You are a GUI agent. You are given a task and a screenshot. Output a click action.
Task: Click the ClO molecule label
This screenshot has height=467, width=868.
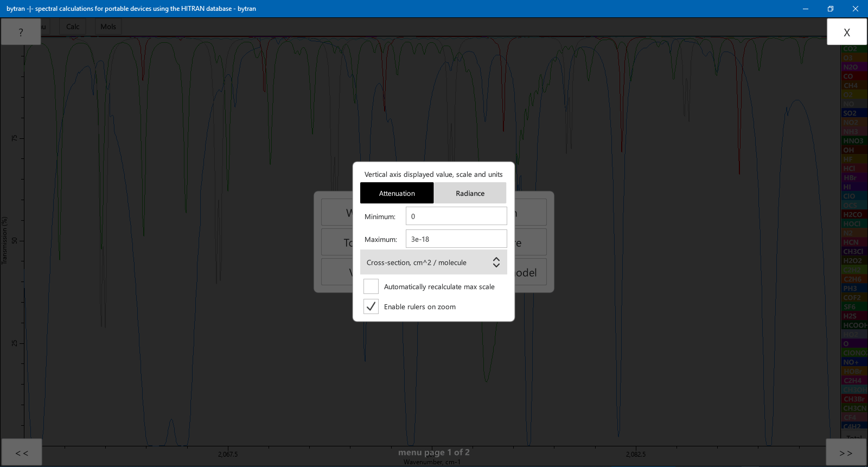tap(854, 196)
